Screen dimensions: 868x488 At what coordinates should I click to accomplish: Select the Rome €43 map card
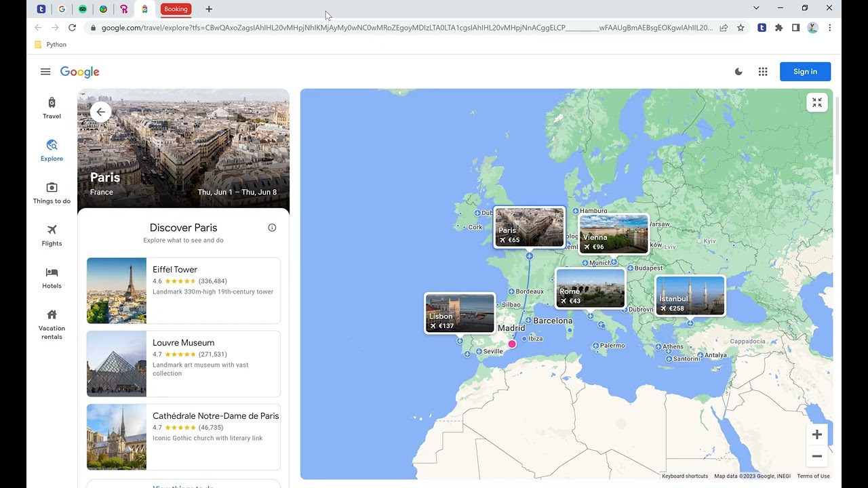590,288
